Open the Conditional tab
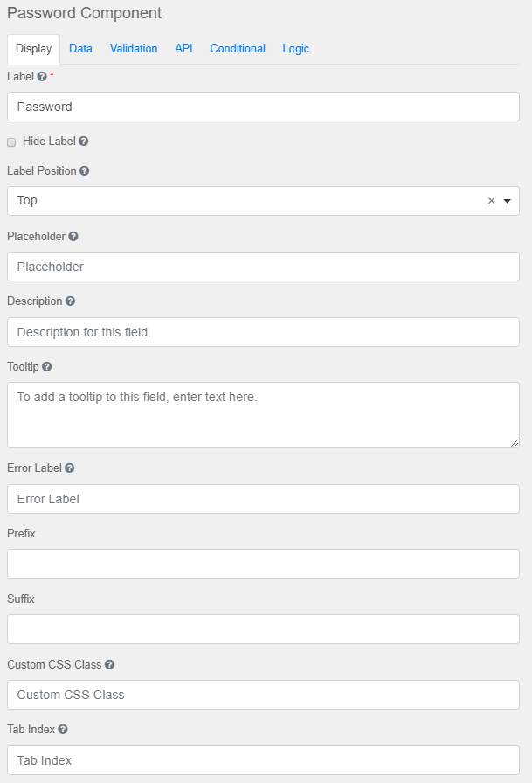532x783 pixels. point(238,49)
